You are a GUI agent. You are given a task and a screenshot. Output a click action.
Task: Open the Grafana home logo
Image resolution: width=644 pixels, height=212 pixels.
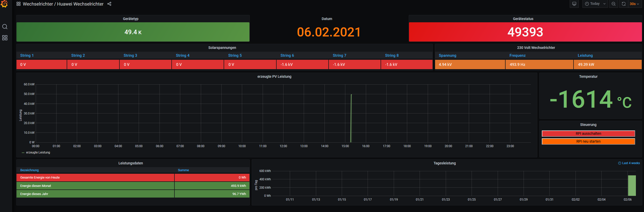point(4,4)
